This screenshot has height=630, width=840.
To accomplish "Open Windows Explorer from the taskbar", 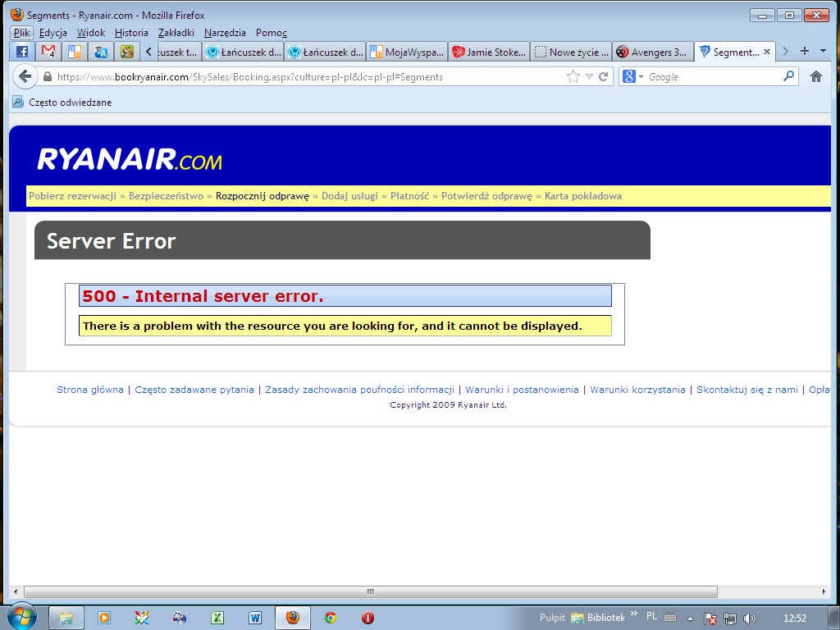I will coord(66,618).
